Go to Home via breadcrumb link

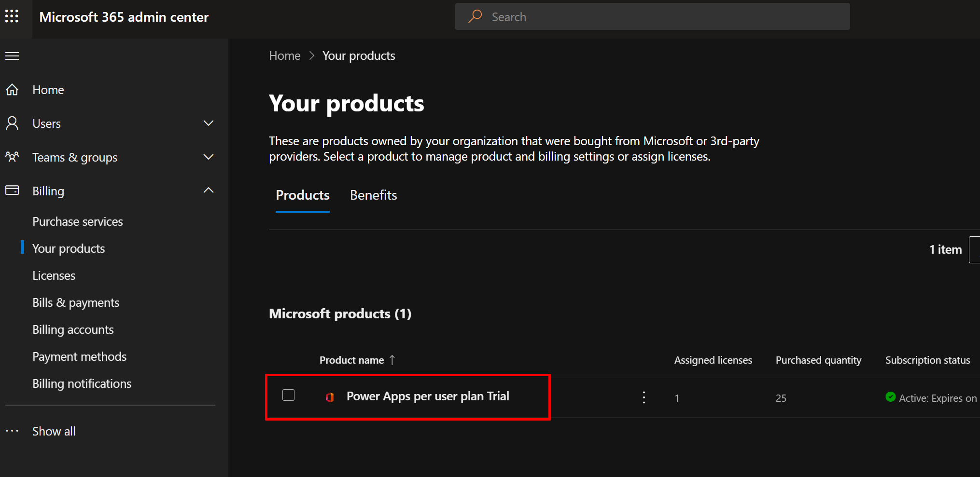pyautogui.click(x=284, y=56)
